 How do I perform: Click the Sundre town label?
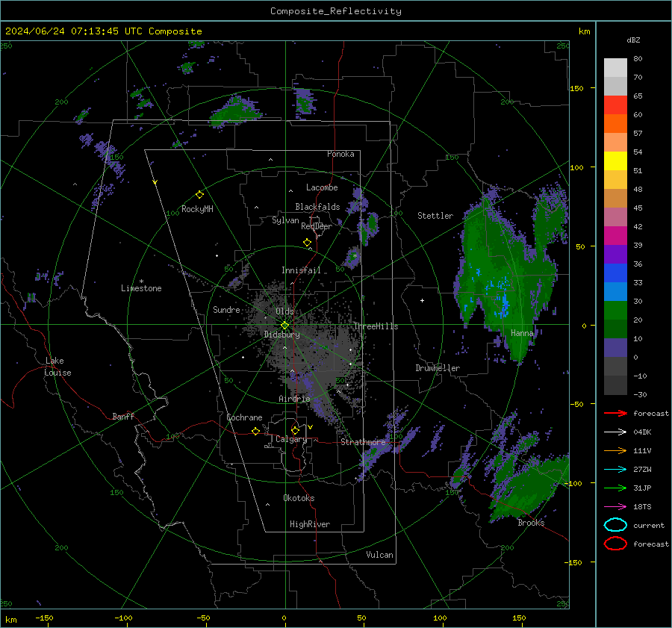226,310
